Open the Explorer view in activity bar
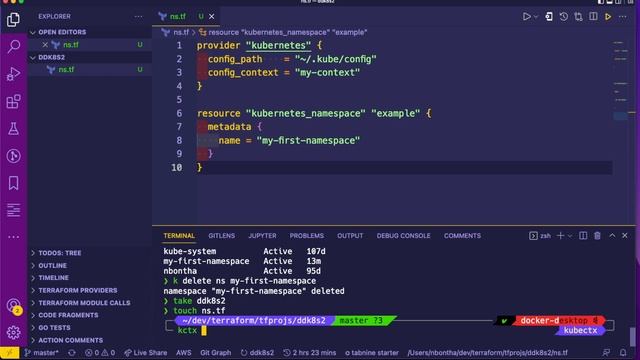Viewport: 640px width, 360px height. point(13,20)
